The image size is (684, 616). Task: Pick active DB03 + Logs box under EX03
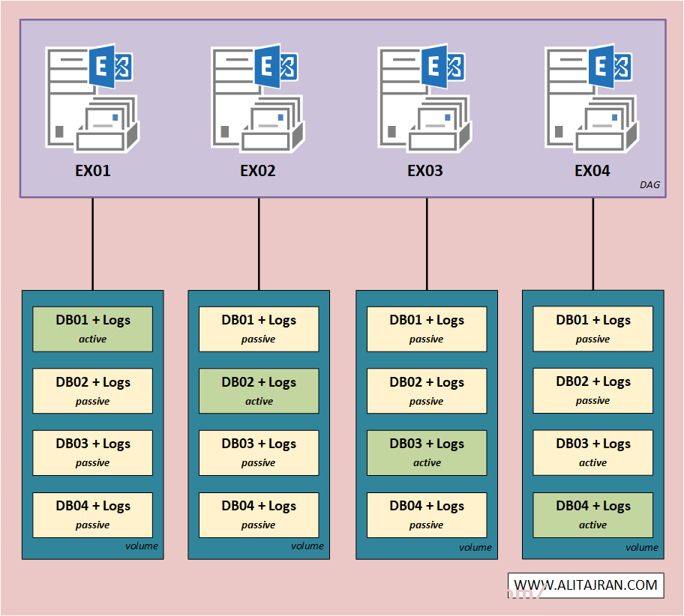(427, 453)
